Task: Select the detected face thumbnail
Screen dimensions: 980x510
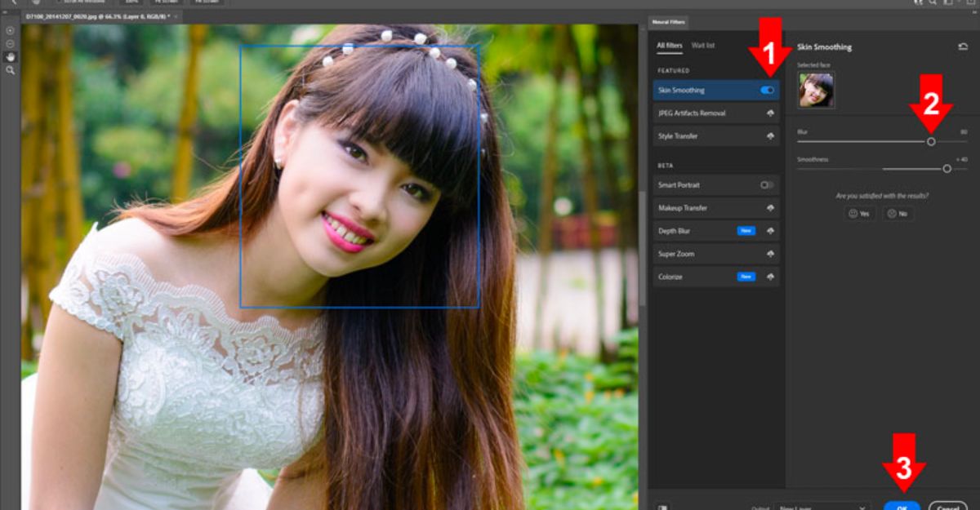Action: point(816,90)
